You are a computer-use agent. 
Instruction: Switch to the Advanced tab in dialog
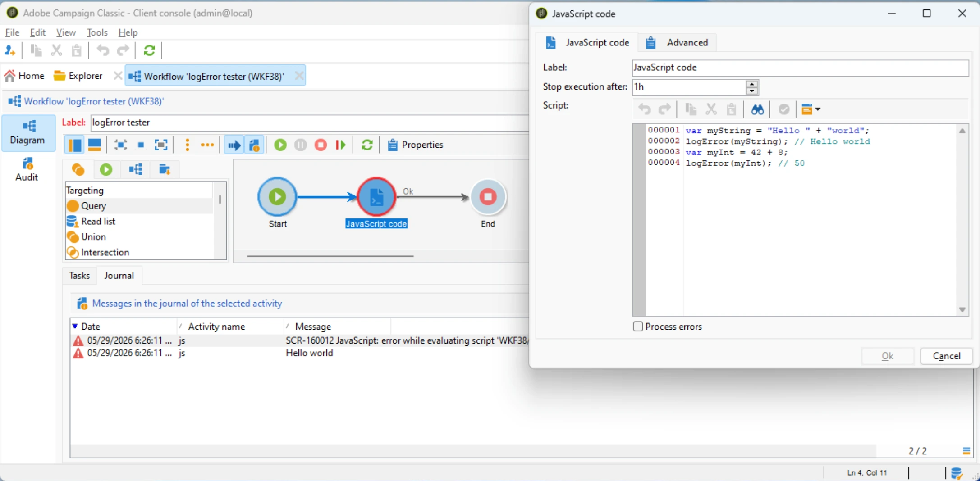tap(677, 42)
